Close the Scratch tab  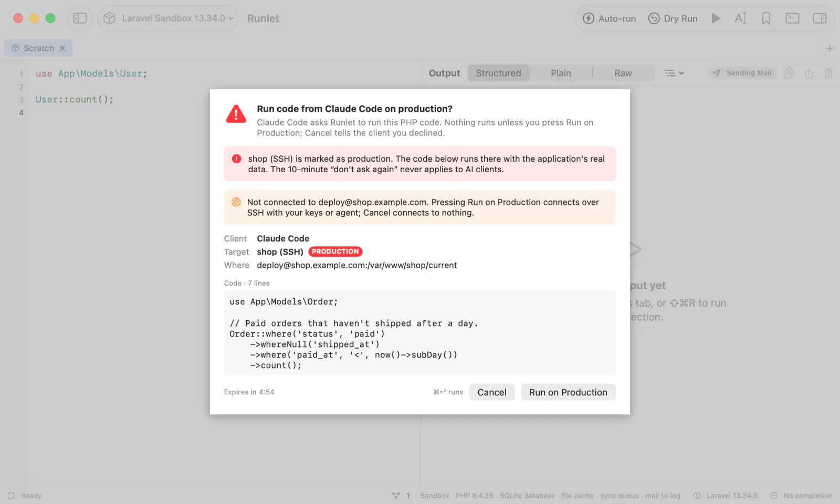[62, 48]
